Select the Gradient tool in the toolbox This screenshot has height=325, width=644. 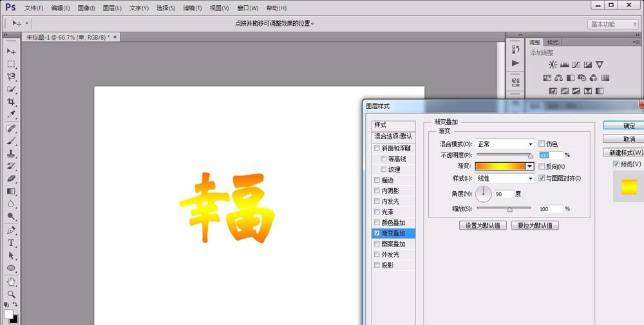(12, 191)
